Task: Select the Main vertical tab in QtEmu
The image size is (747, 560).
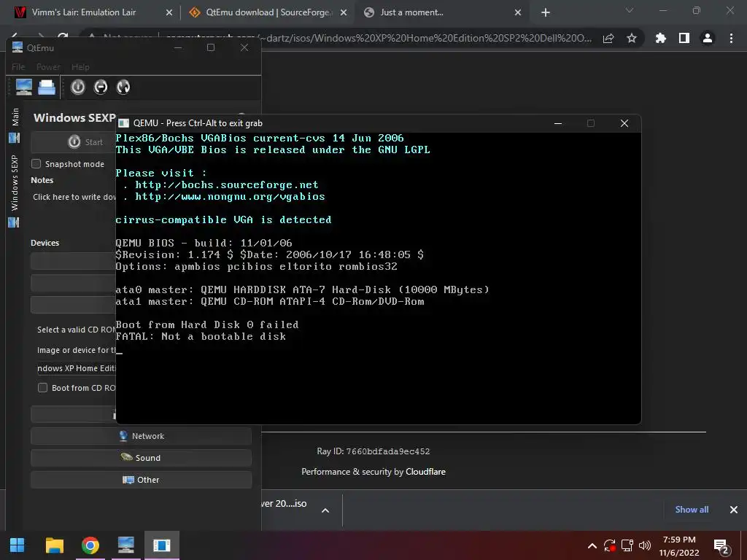Action: 15,125
